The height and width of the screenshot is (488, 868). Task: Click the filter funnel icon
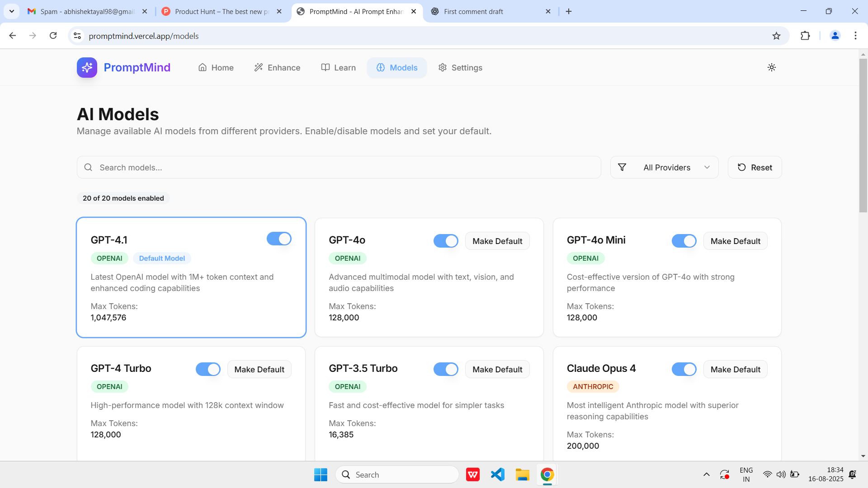[622, 167]
